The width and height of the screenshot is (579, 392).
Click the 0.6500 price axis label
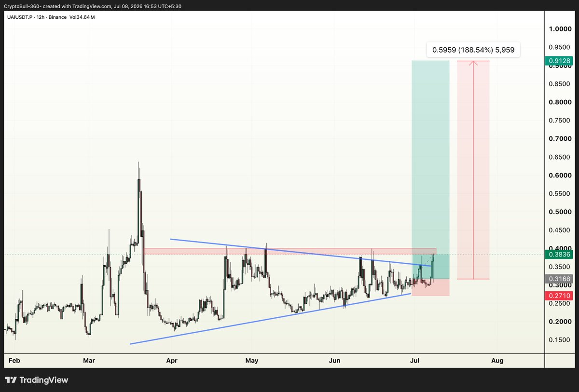[x=560, y=157]
